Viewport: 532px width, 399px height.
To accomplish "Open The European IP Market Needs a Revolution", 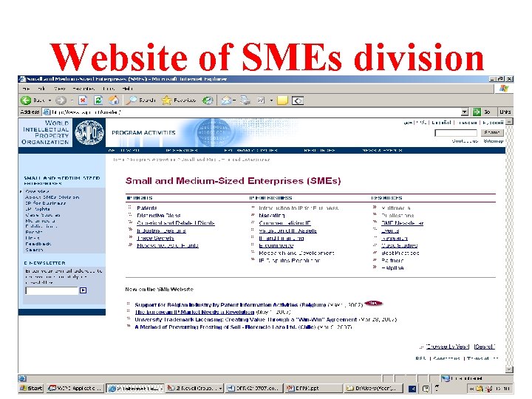I will pyautogui.click(x=194, y=312).
